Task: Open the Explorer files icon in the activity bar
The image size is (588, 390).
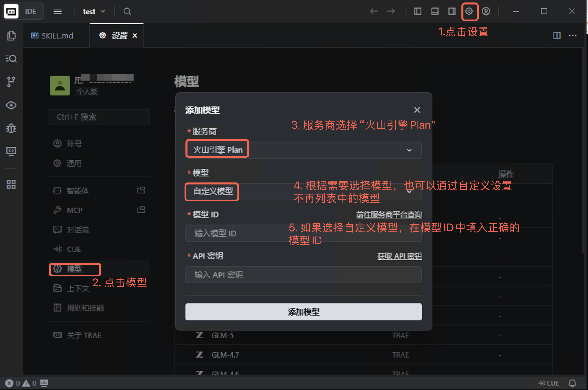Action: pyautogui.click(x=11, y=35)
